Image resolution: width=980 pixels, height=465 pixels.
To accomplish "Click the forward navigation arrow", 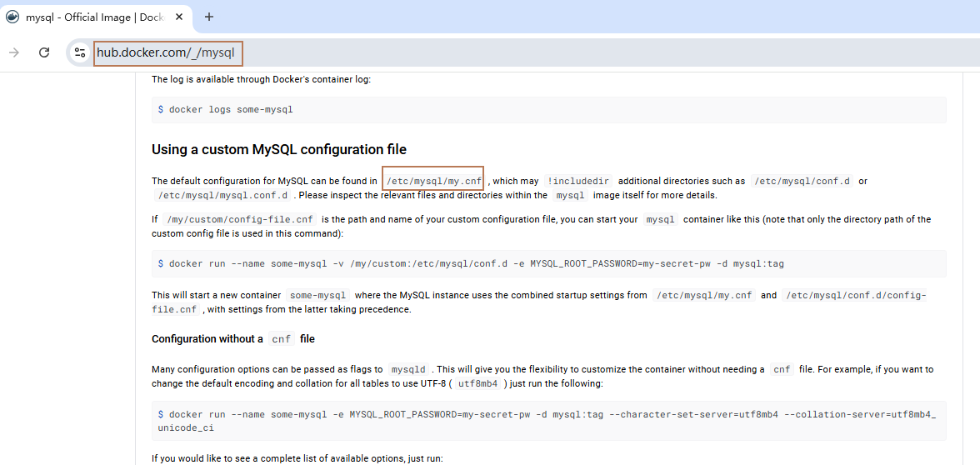I will click(13, 52).
